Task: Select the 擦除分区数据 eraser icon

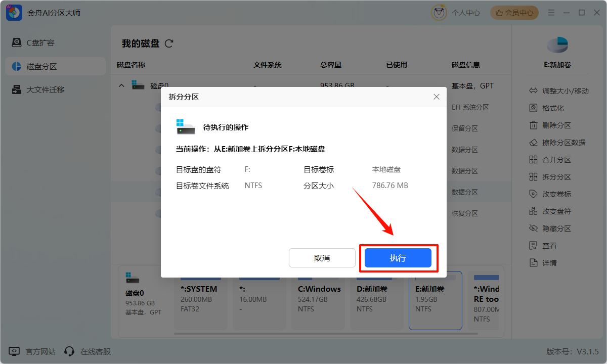Action: point(533,143)
